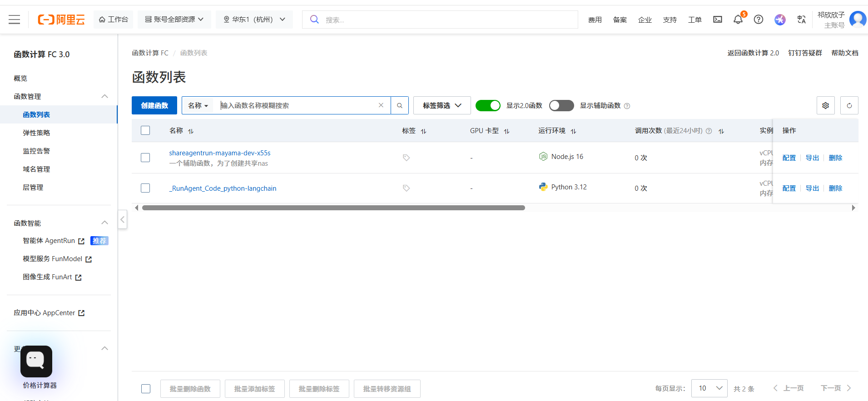The width and height of the screenshot is (868, 401).
Task: Click 导出 for _RunAgent_Code_python-langchain
Action: [812, 188]
